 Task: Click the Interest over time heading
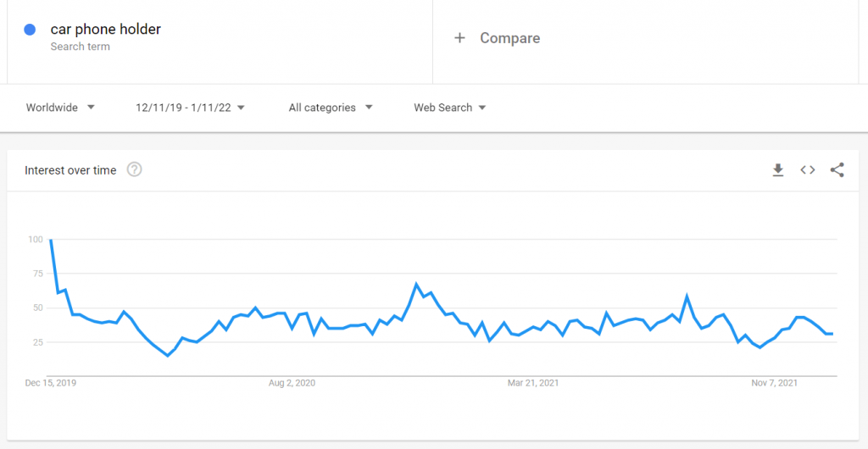tap(70, 170)
